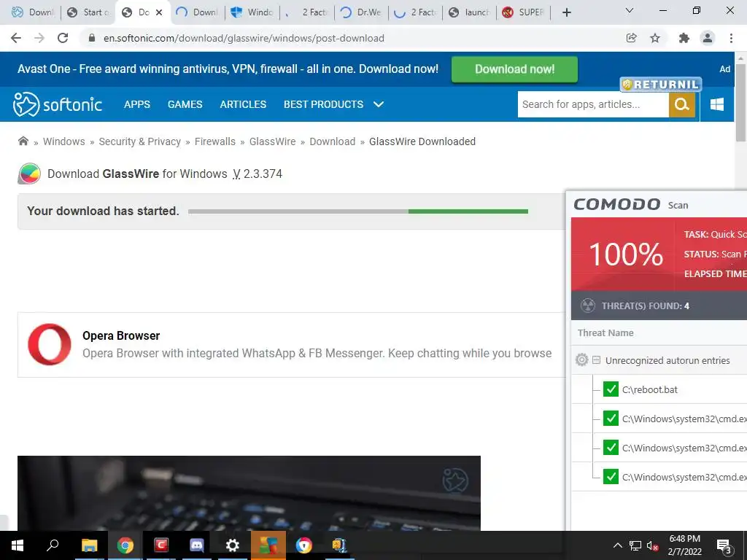747x560 pixels.
Task: Switch to Chrome in the taskbar
Action: click(125, 545)
